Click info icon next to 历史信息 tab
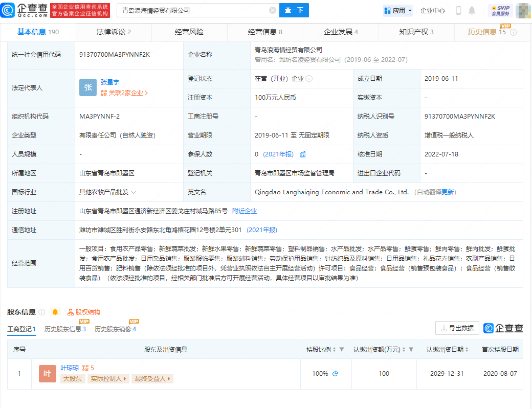The width and height of the screenshot is (532, 409). (x=513, y=32)
